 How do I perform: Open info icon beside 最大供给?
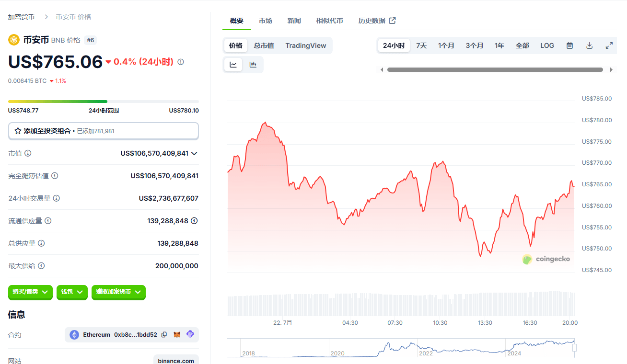41,266
